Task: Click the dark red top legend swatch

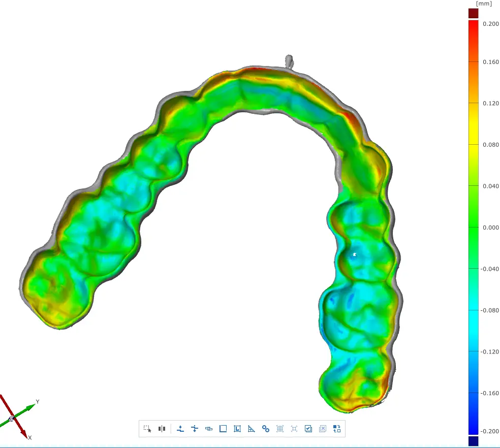Action: [x=473, y=13]
